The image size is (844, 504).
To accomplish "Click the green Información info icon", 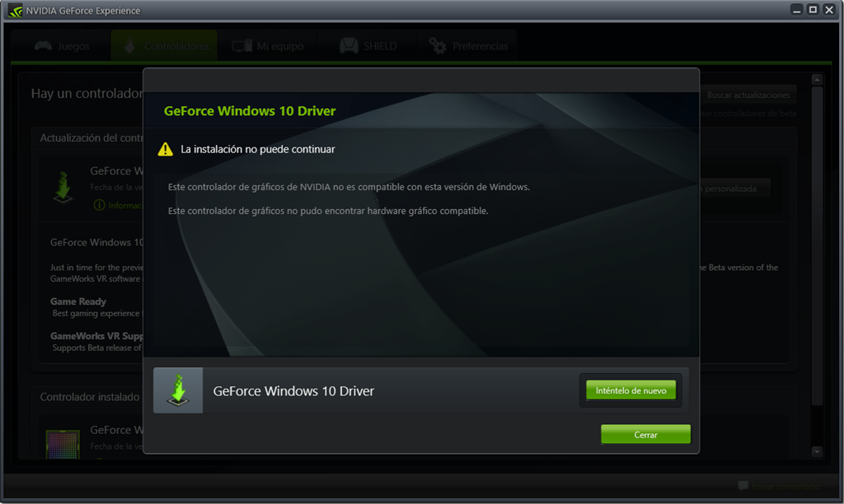I will tap(99, 205).
